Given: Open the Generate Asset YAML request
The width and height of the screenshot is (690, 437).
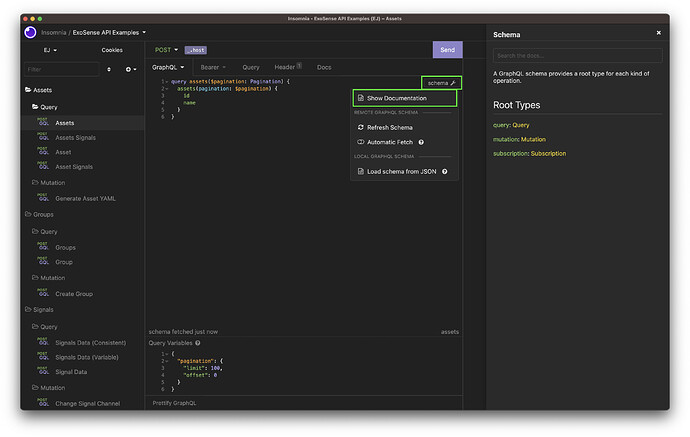Looking at the screenshot, I should [x=83, y=198].
